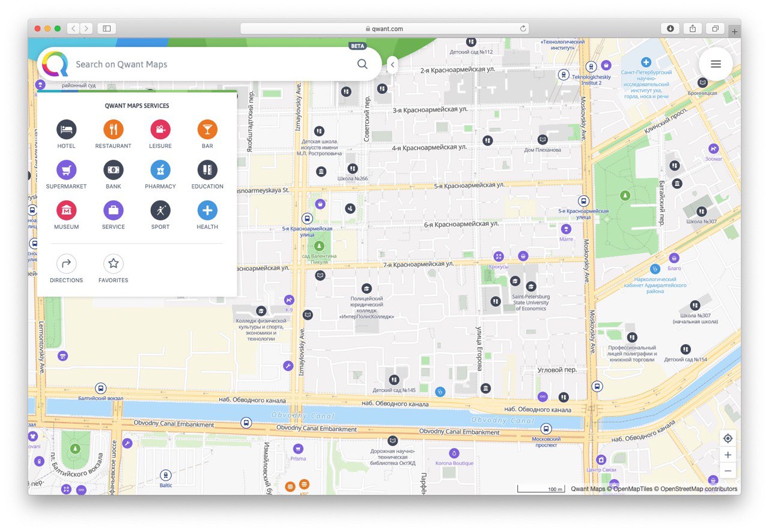Go forward in Safari
The height and width of the screenshot is (532, 769).
87,28
